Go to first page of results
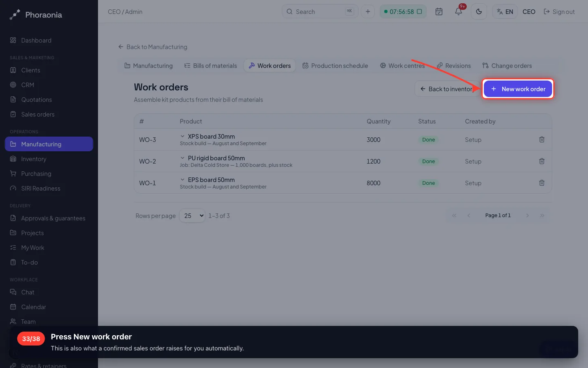The width and height of the screenshot is (588, 368). tap(454, 215)
